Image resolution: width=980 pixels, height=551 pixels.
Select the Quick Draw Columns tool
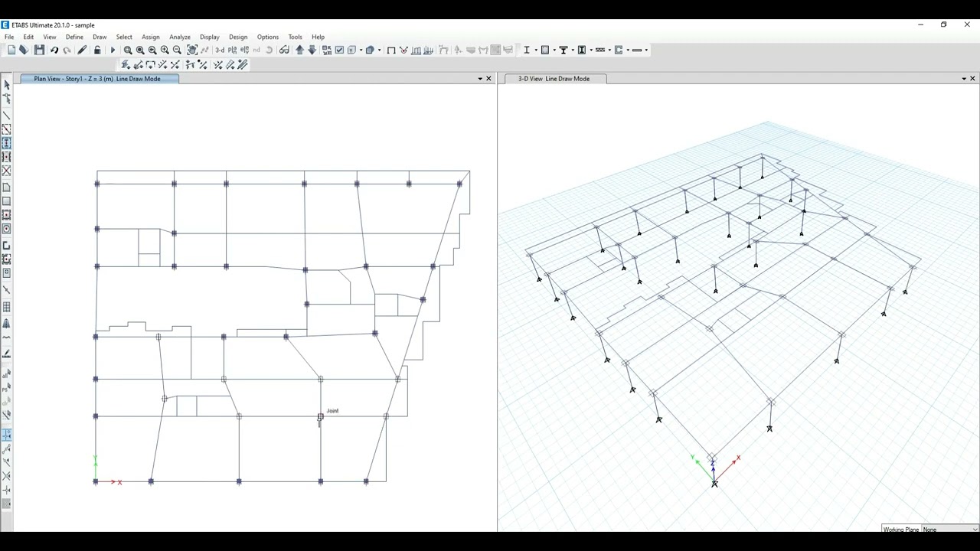click(x=7, y=143)
